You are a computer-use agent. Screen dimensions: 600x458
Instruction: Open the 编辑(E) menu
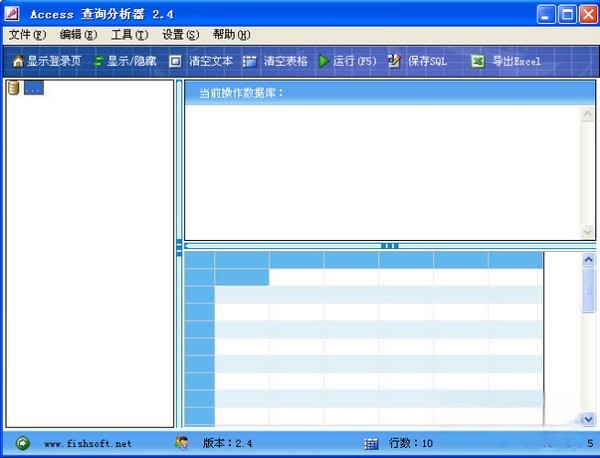(78, 35)
